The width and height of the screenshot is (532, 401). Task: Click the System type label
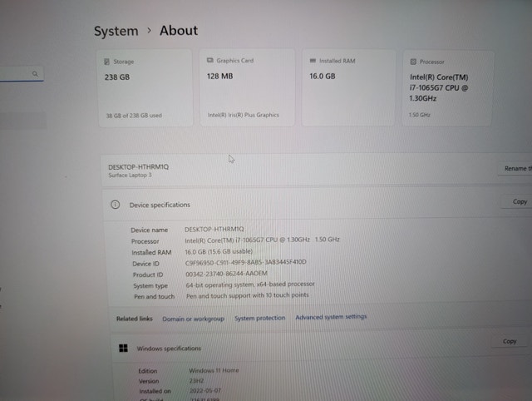coord(150,286)
